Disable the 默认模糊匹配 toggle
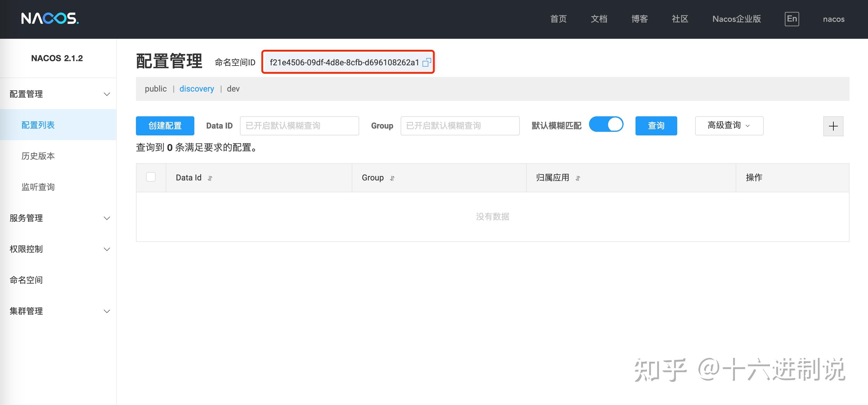 pos(606,124)
